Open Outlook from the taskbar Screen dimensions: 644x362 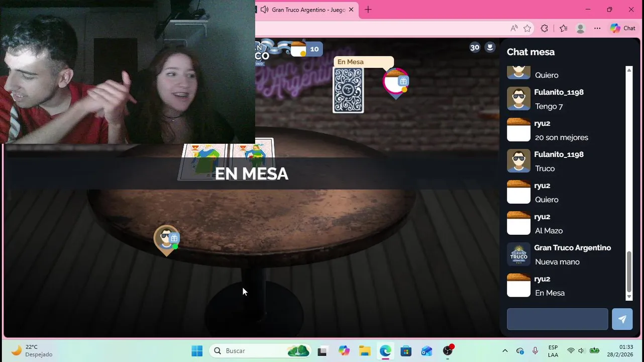click(x=426, y=351)
